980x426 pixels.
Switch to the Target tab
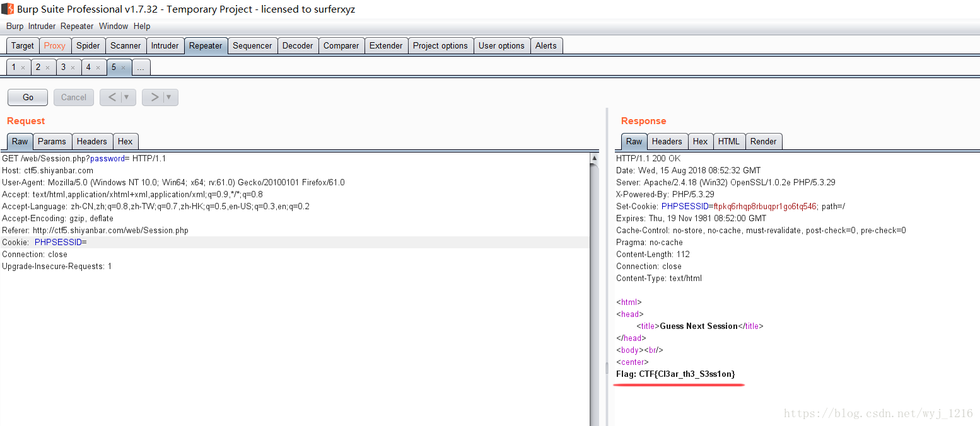tap(23, 45)
